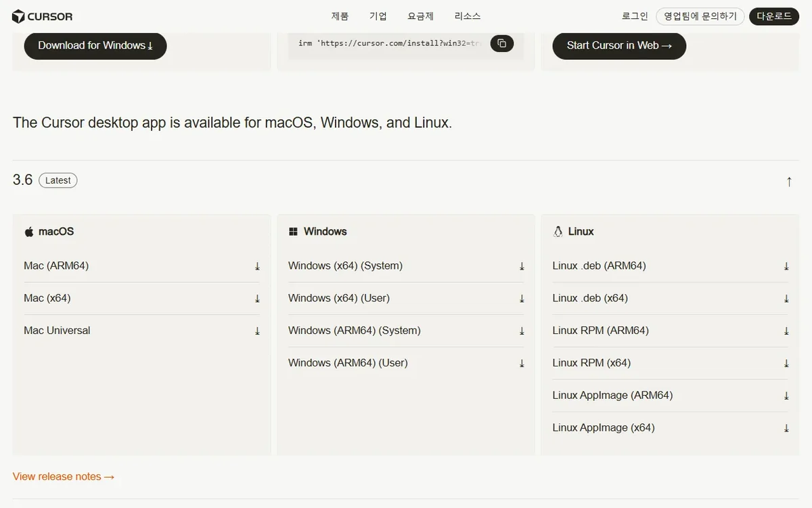The height and width of the screenshot is (508, 812).
Task: Click download arrow for Windows (x64) (System)
Action: [522, 266]
